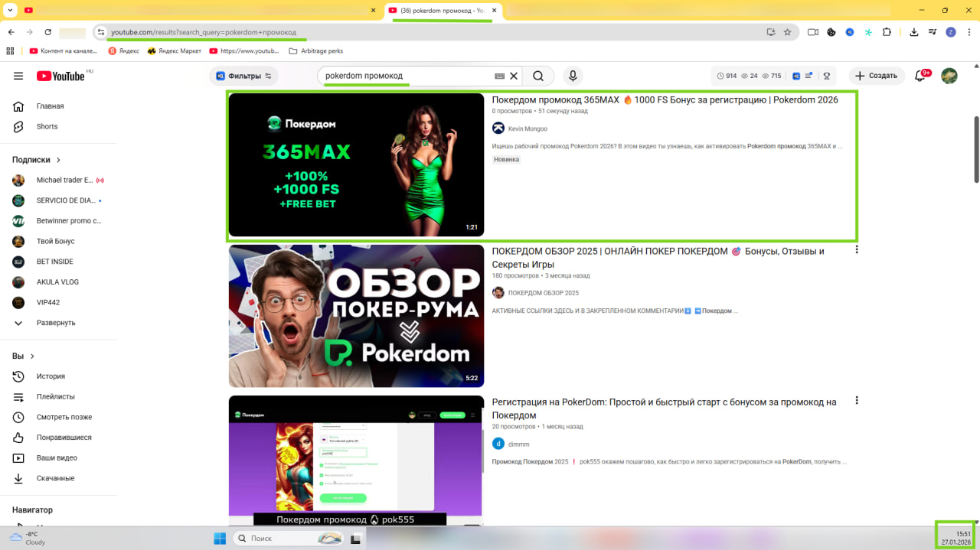Clear the search query with X
The image size is (980, 550).
click(514, 76)
